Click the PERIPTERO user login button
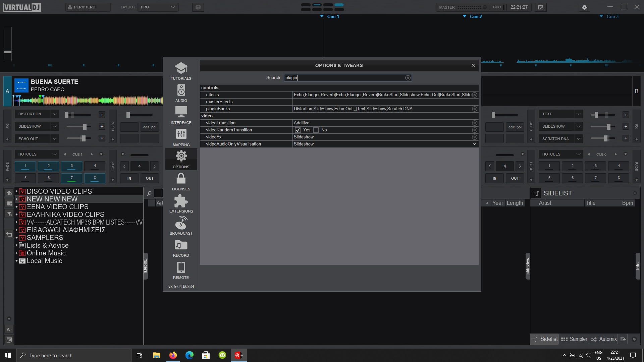 coord(88,7)
